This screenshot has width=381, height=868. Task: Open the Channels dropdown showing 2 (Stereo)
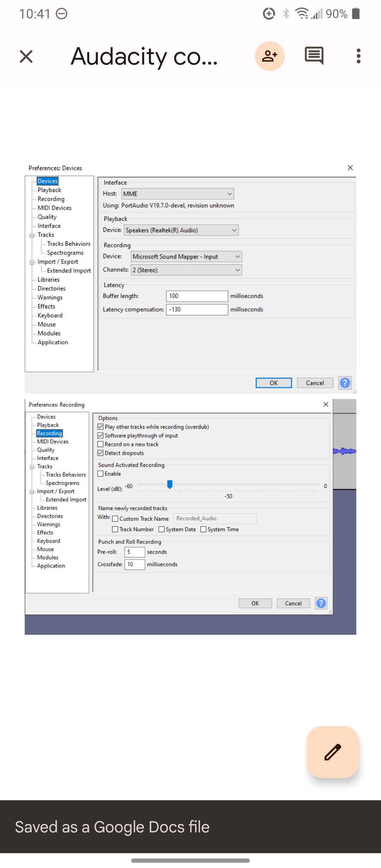tap(186, 270)
